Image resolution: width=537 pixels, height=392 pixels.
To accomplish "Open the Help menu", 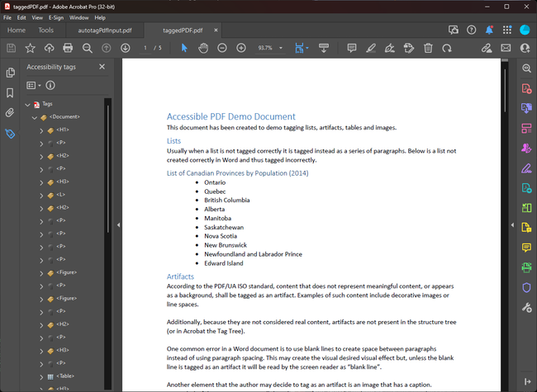I will tap(100, 18).
